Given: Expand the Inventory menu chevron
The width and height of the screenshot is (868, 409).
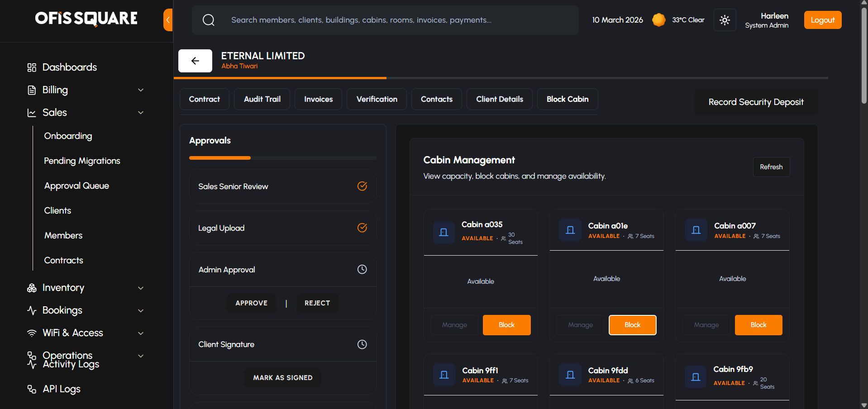Looking at the screenshot, I should pyautogui.click(x=141, y=288).
